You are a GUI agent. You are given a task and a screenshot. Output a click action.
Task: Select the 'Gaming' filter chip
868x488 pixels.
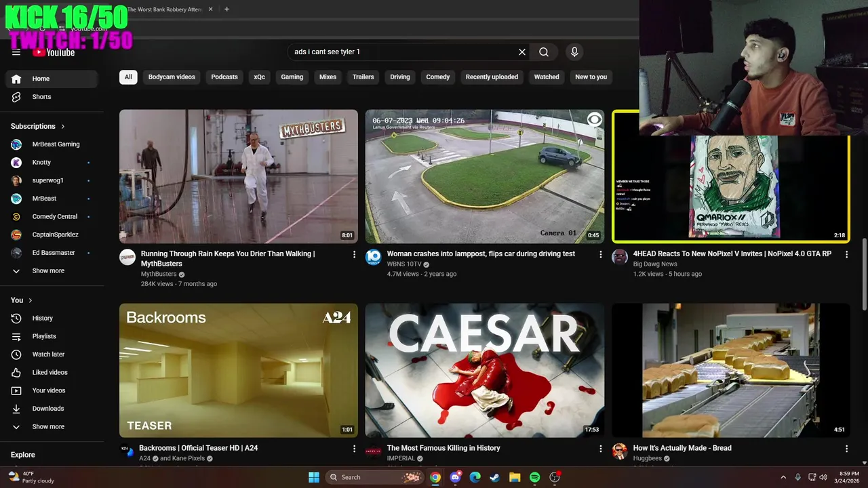[x=292, y=77]
